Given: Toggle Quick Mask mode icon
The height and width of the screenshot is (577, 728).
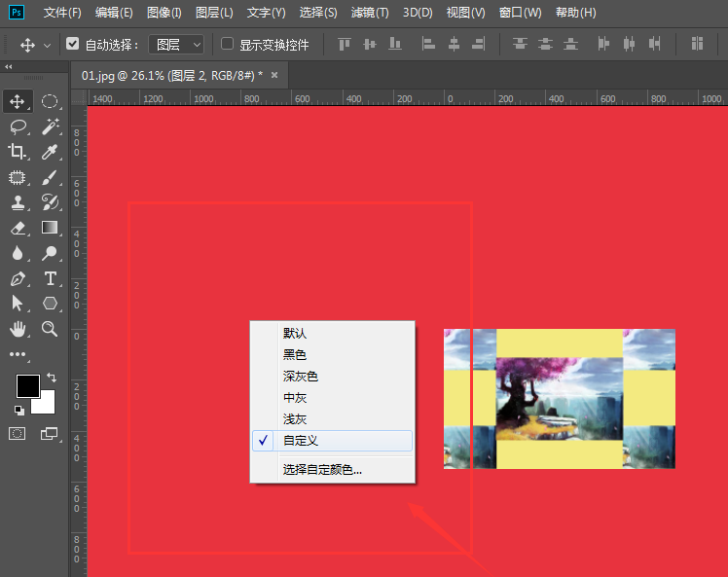Looking at the screenshot, I should tap(18, 433).
